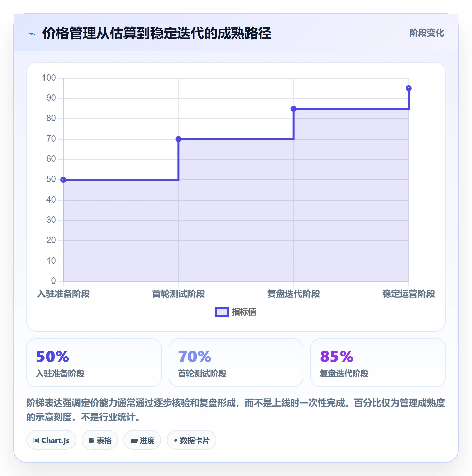Image resolution: width=472 pixels, height=476 pixels.
Task: Click the y-axis value 100
Action: point(49,78)
